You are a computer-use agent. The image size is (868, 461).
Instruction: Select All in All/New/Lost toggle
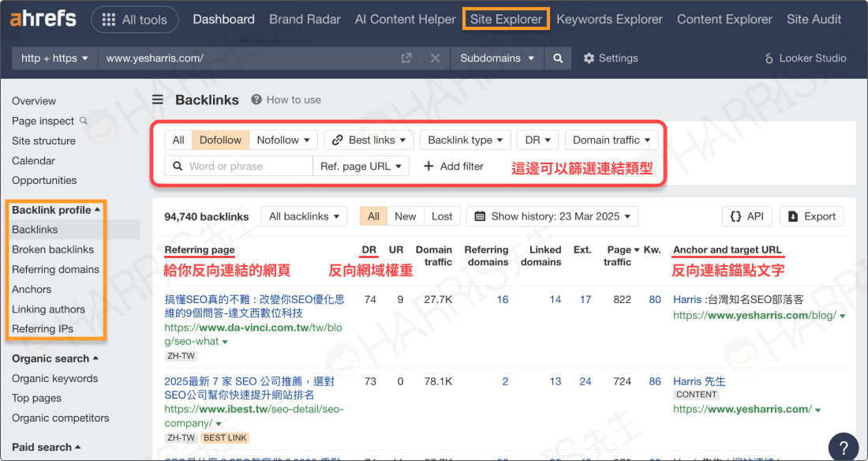pyautogui.click(x=374, y=216)
